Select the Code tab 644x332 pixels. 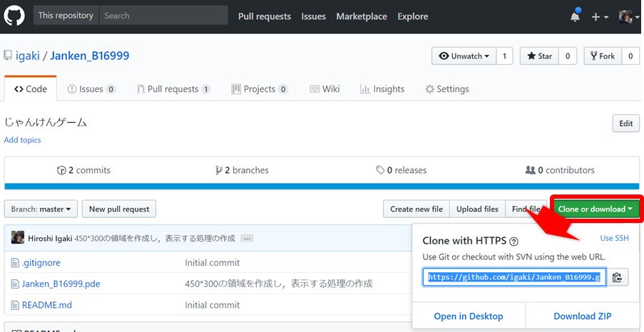click(x=31, y=89)
